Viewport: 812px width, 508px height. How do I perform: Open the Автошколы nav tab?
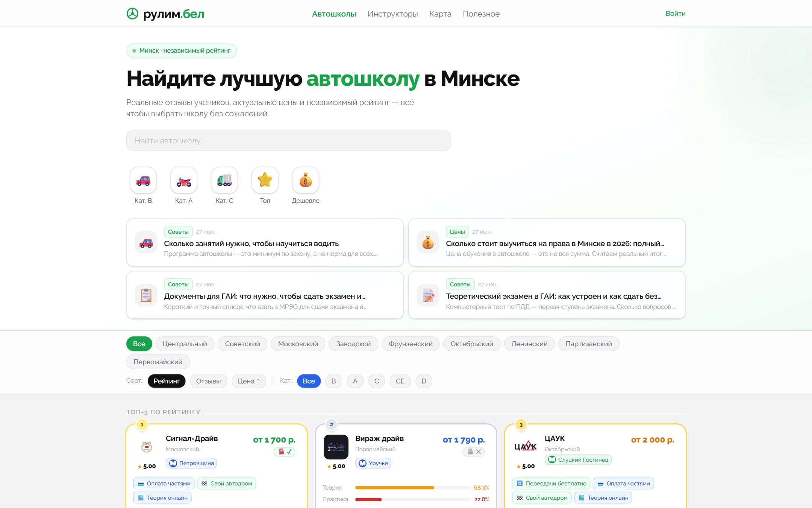tap(334, 14)
